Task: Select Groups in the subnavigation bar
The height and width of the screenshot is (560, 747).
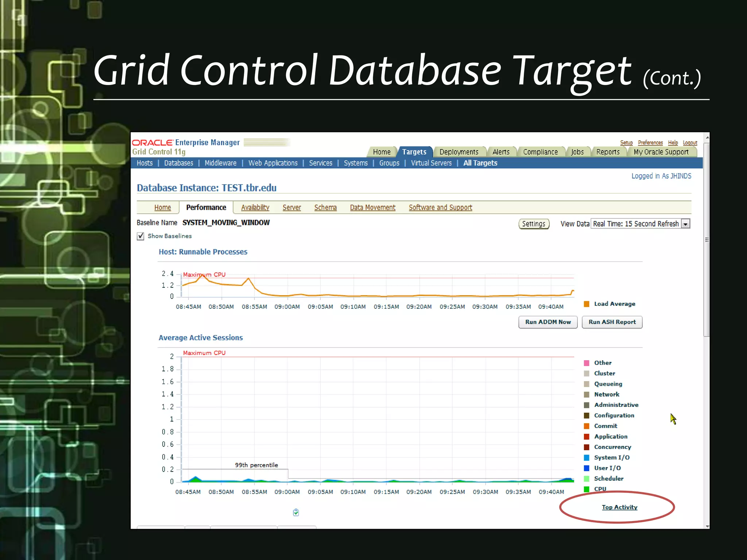Action: pos(389,163)
